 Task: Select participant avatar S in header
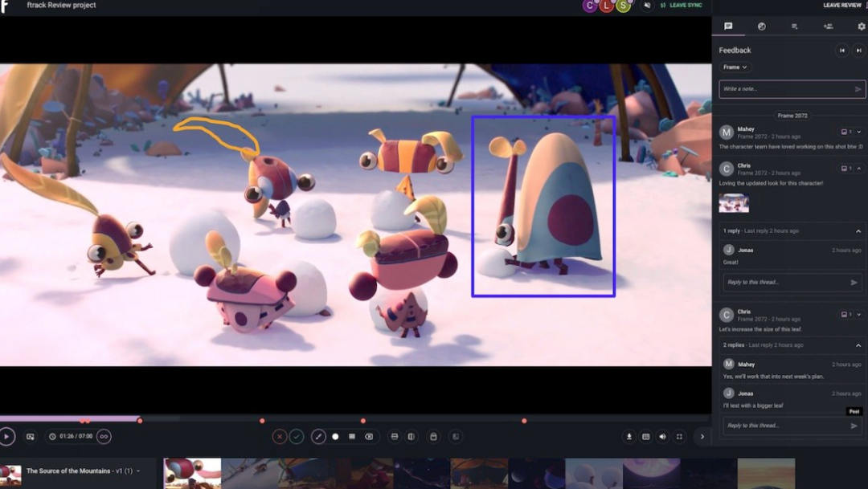pos(624,6)
